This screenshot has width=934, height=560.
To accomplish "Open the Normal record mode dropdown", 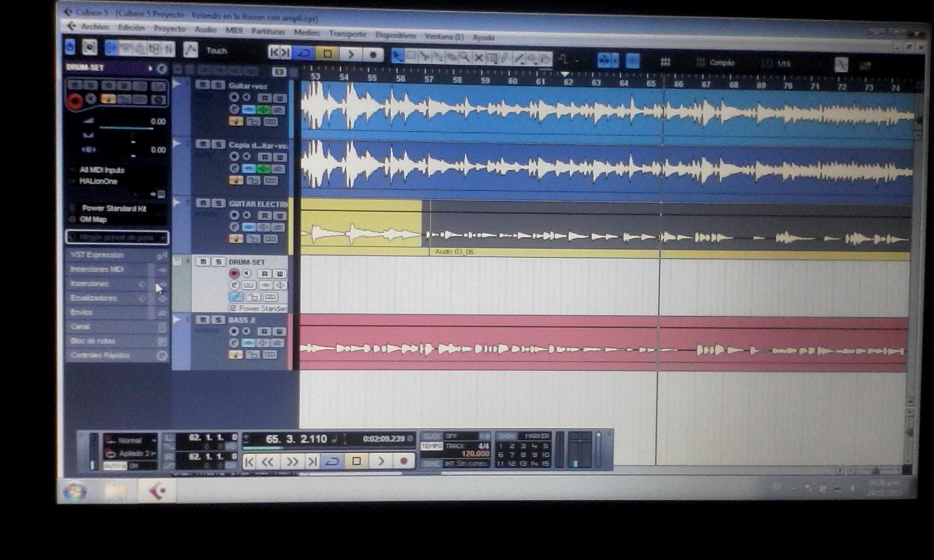I will (130, 440).
